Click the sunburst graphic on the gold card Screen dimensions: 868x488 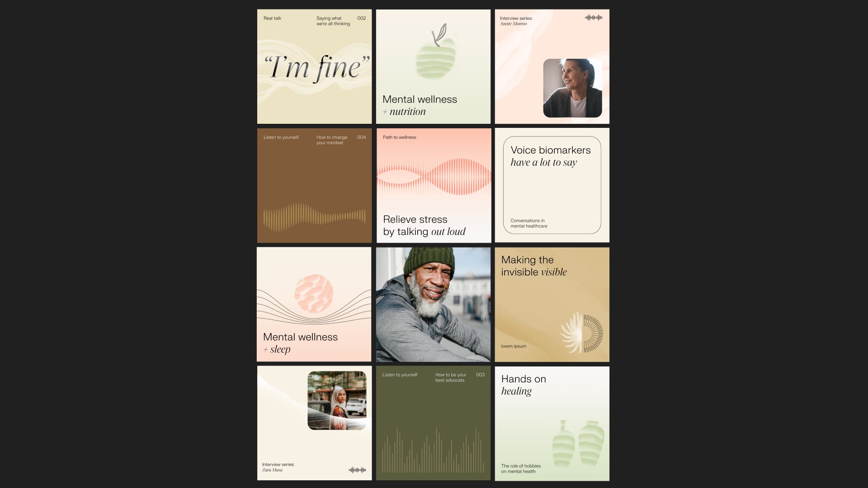[581, 333]
